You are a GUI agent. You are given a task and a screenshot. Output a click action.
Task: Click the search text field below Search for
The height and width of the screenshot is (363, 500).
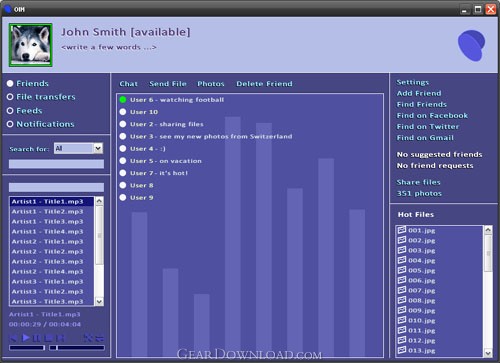(x=56, y=164)
